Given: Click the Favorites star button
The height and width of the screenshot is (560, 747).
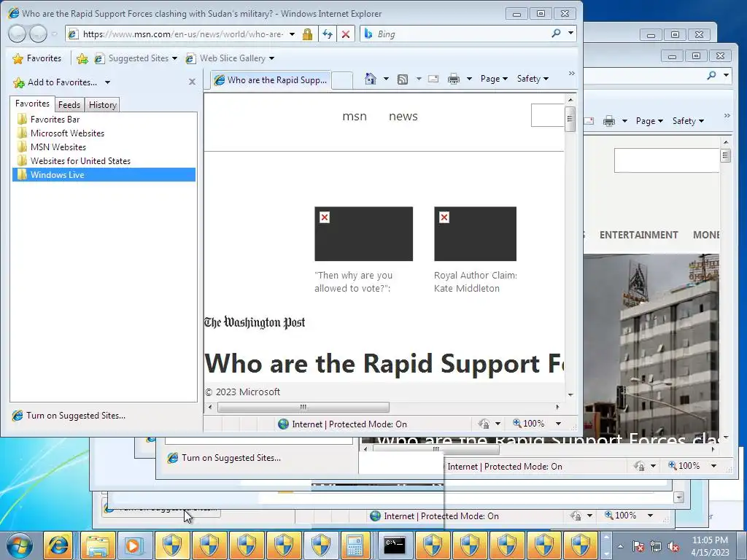Looking at the screenshot, I should click(x=37, y=58).
